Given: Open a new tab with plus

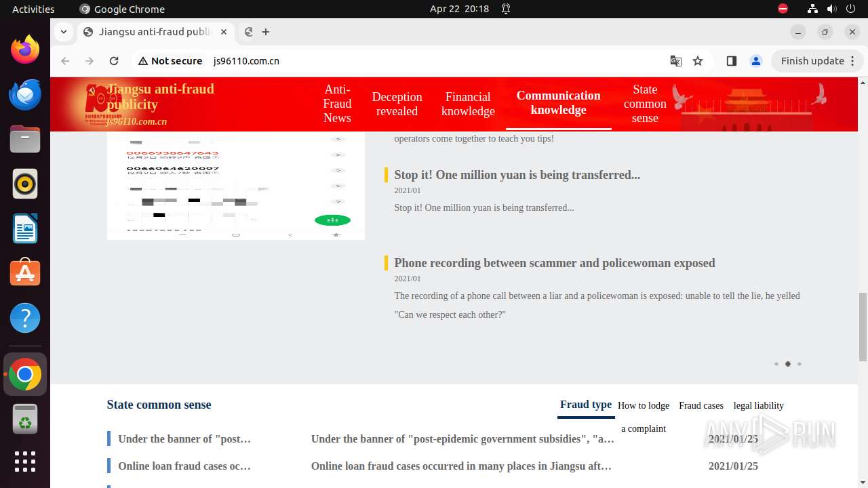Looking at the screenshot, I should pos(266,32).
